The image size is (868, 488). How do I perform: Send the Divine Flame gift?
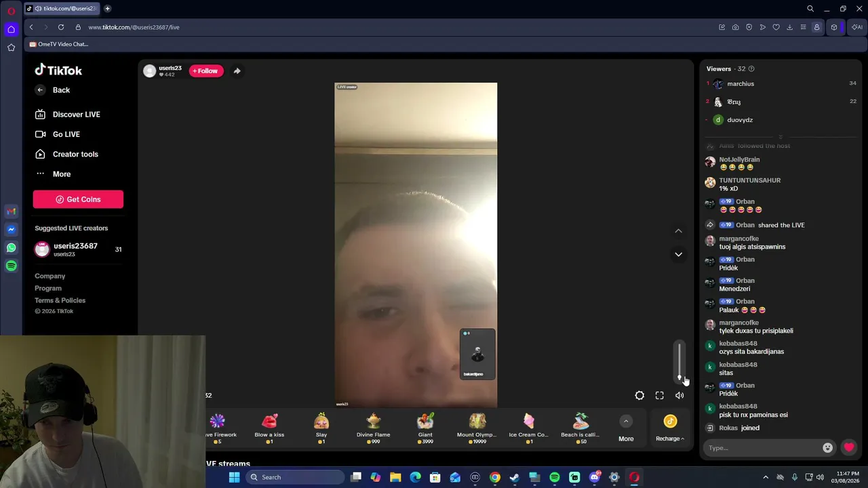[x=373, y=429]
